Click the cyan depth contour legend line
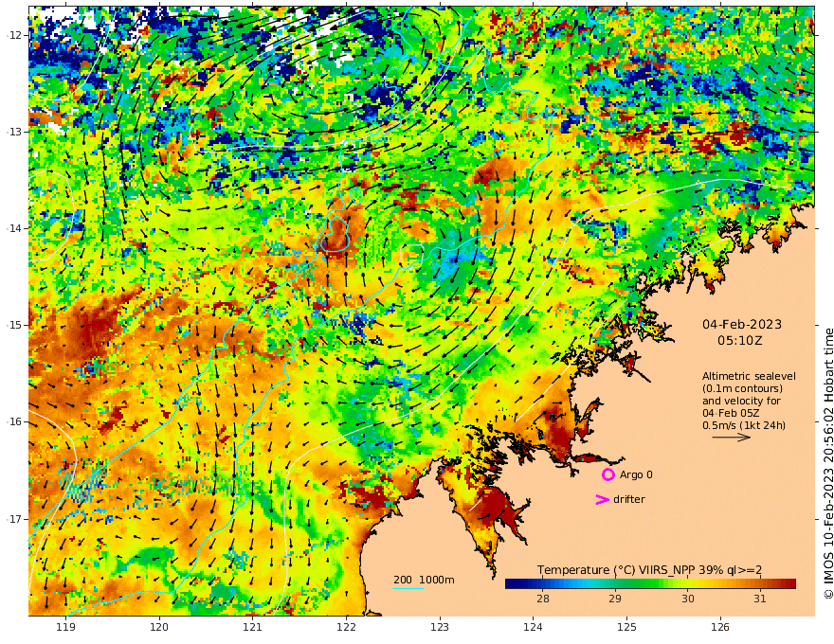The height and width of the screenshot is (644, 834). (x=408, y=588)
